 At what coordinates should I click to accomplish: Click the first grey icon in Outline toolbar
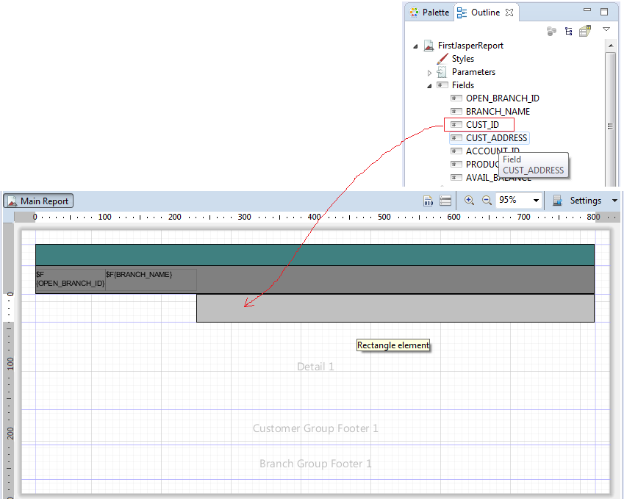(x=550, y=31)
